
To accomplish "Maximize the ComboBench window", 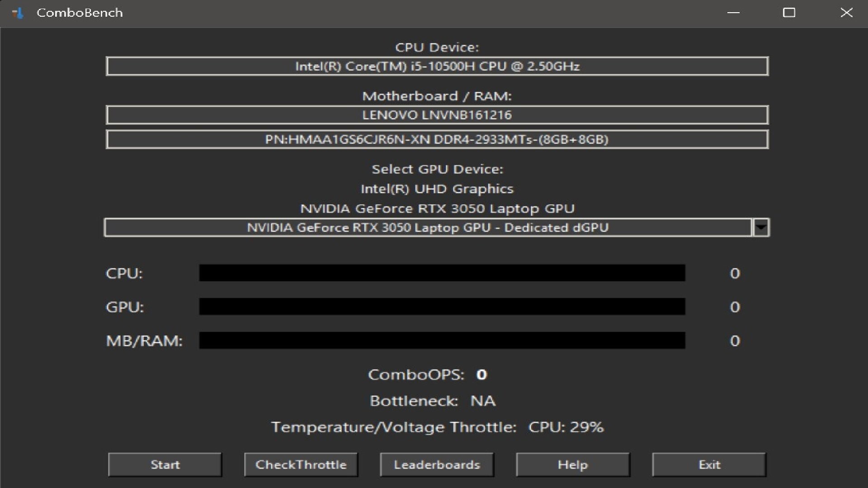I will pos(789,13).
